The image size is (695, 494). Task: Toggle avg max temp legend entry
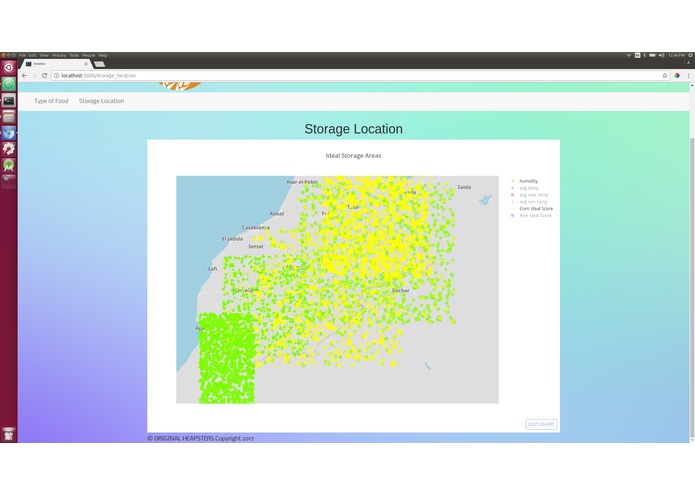click(534, 195)
